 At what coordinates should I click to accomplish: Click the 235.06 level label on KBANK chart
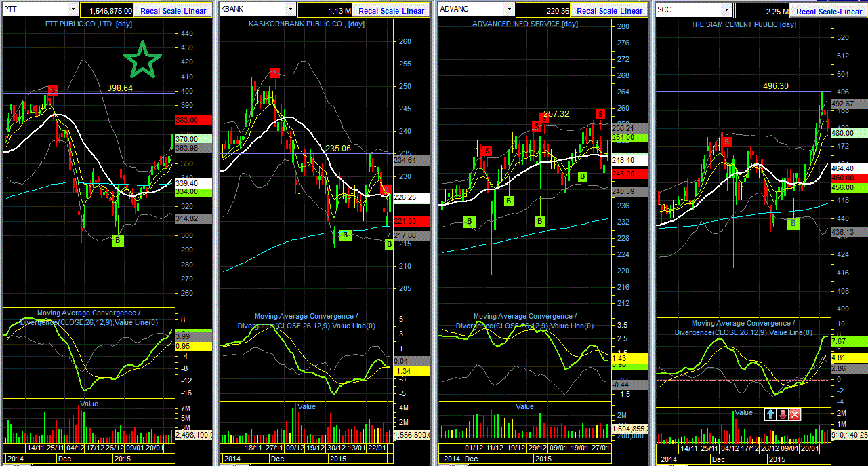coord(338,148)
